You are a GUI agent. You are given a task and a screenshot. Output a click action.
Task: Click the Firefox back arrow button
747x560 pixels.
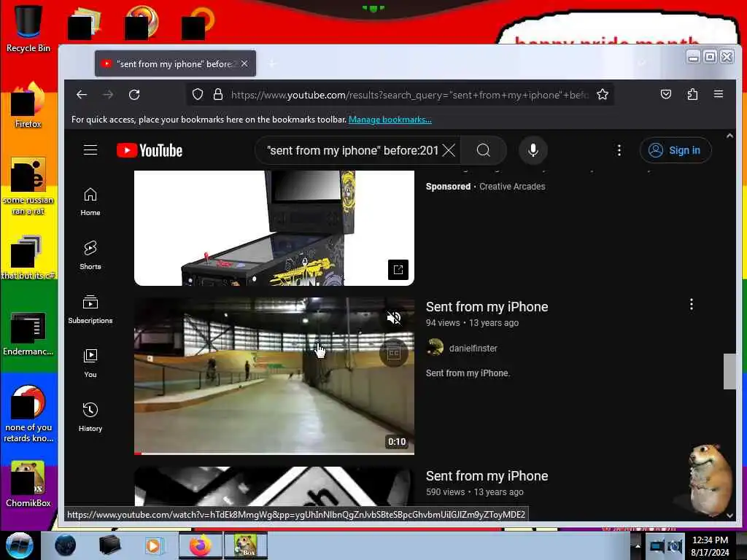82,95
